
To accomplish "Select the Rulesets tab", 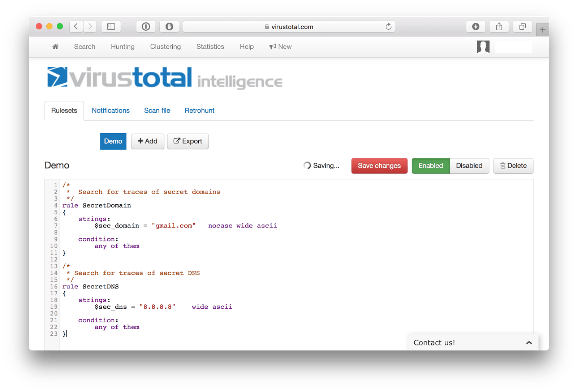I will 64,110.
